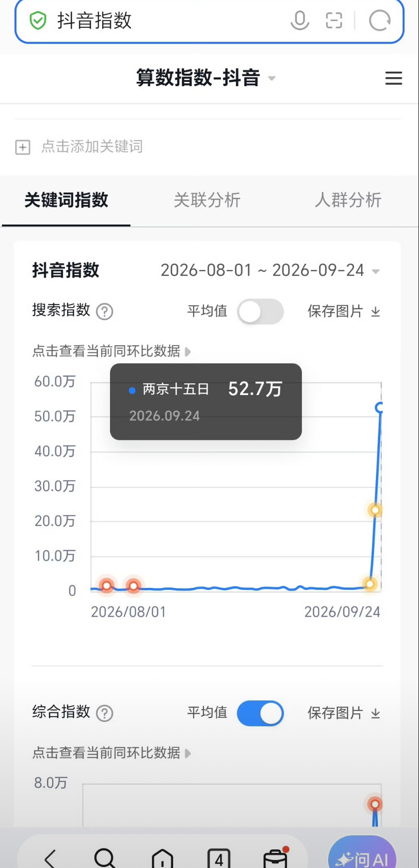Select the blue peak data point on chart
Image resolution: width=419 pixels, height=868 pixels.
pos(379,408)
